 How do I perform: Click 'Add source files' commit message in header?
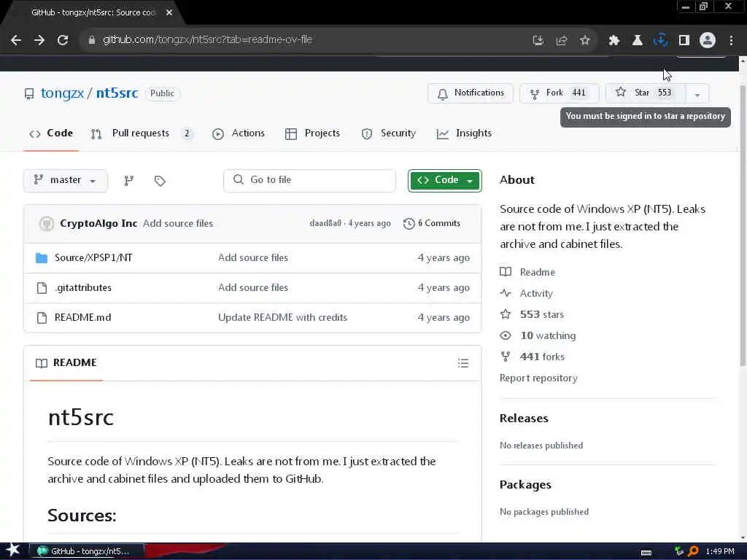(x=178, y=223)
